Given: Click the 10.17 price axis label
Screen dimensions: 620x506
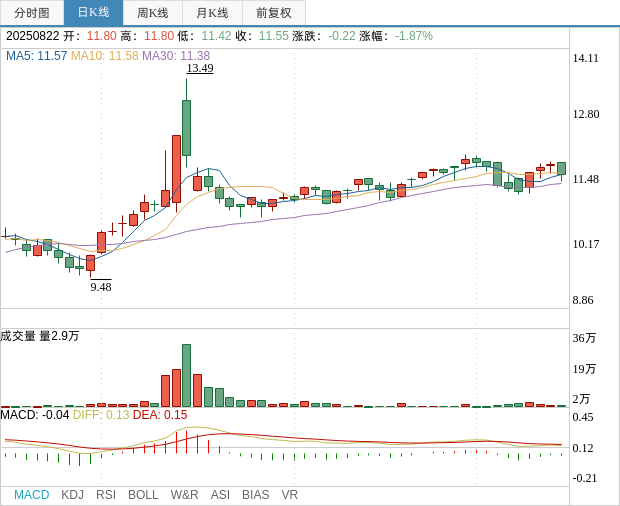Looking at the screenshot, I should (586, 244).
